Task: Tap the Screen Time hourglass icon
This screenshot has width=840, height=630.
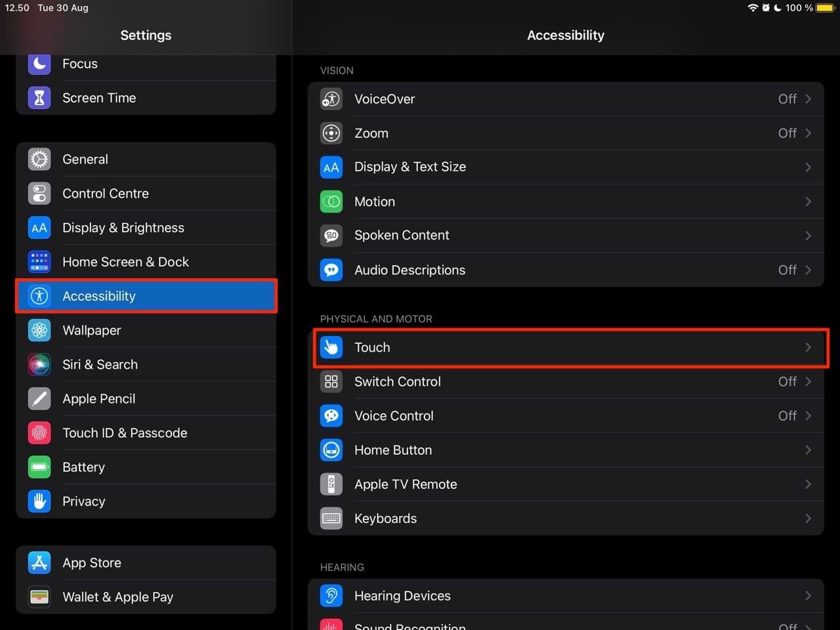Action: [39, 98]
